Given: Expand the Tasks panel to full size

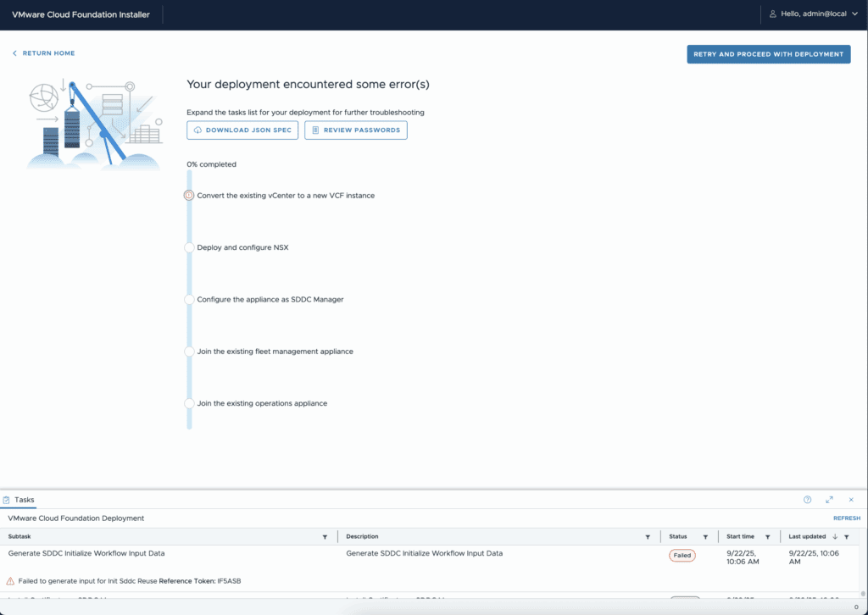Looking at the screenshot, I should [829, 500].
